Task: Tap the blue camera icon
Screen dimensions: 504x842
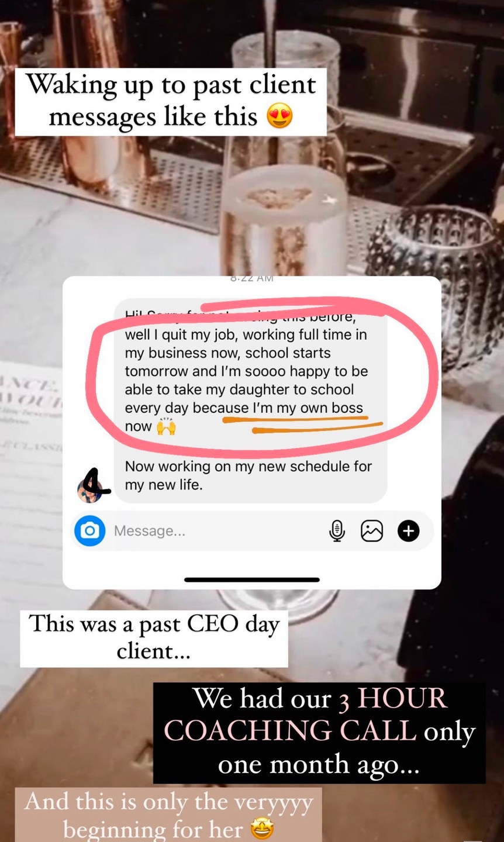Action: pyautogui.click(x=89, y=531)
